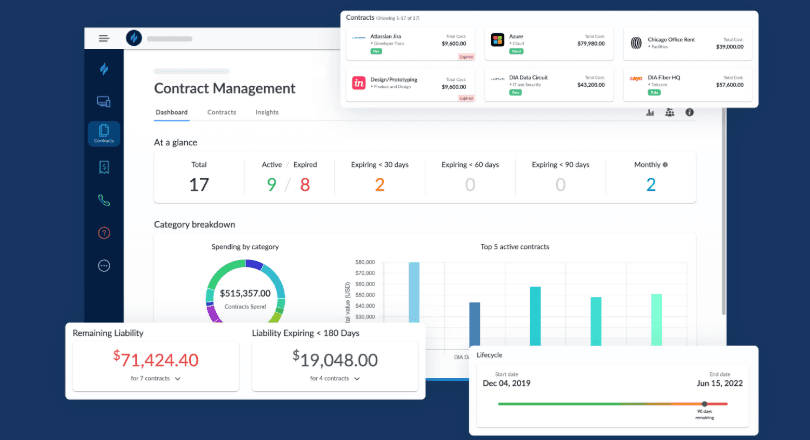Click the $515,357.00 Contracts Spend total
Screen dimensions: 810x440
(245, 293)
